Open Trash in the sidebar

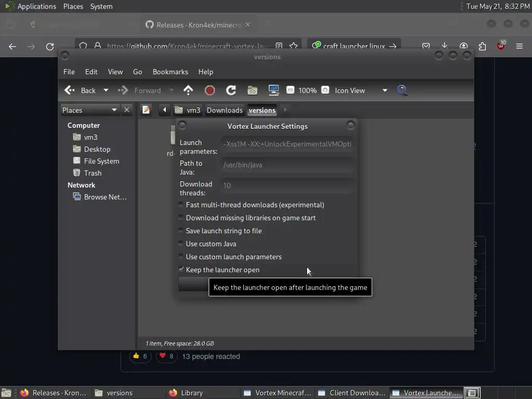(x=87, y=173)
